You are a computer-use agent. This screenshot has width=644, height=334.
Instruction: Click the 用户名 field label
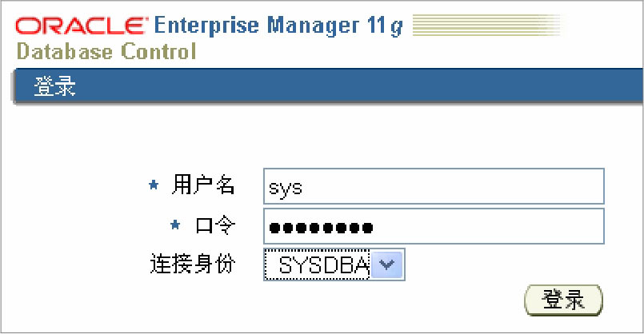pos(203,186)
